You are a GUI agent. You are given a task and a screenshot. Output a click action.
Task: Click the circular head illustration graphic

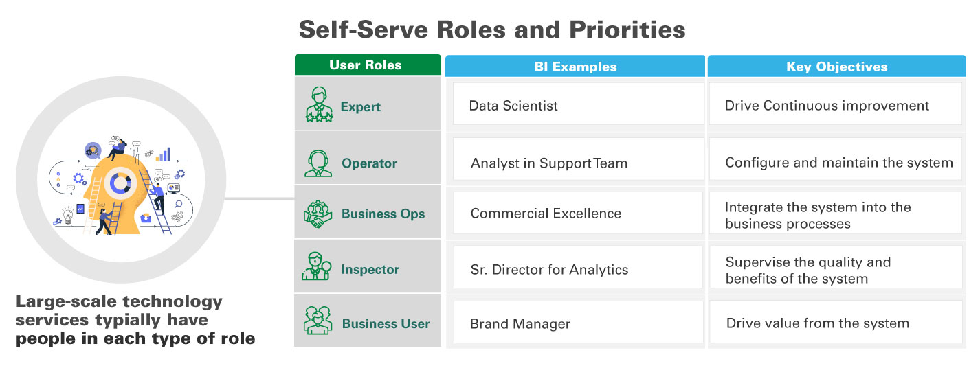[x=121, y=181]
